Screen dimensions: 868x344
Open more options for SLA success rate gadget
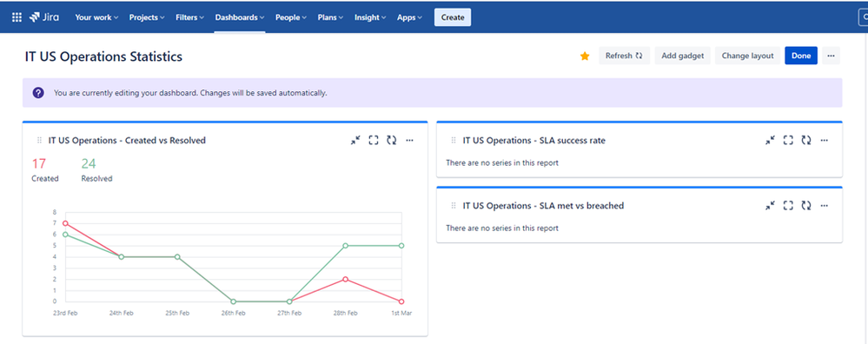point(825,141)
